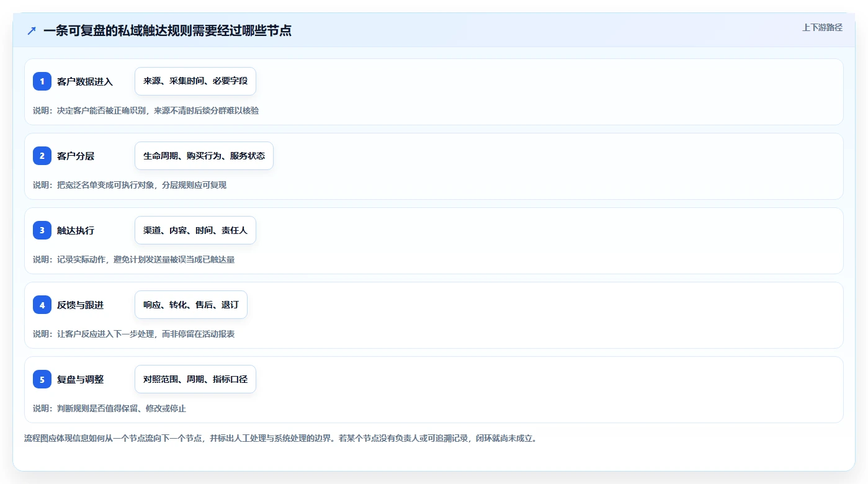
Task: Click the 反馈与跟进 step title
Action: [80, 305]
